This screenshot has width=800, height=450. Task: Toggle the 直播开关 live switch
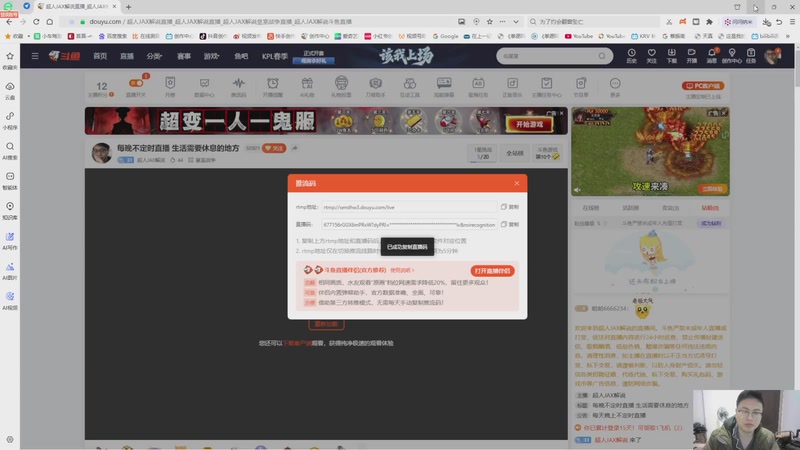pos(136,83)
